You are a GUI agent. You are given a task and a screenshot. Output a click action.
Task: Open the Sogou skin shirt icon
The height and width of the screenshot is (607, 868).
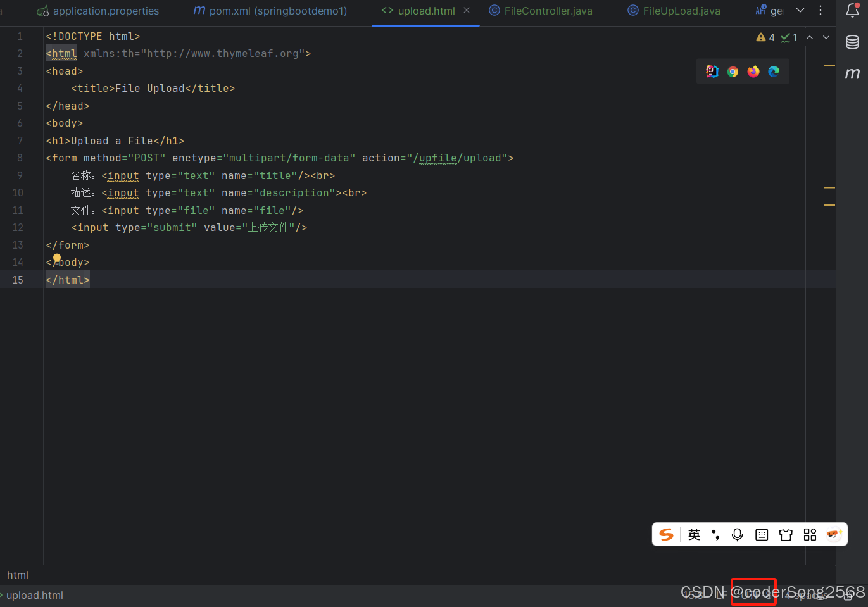(x=786, y=535)
